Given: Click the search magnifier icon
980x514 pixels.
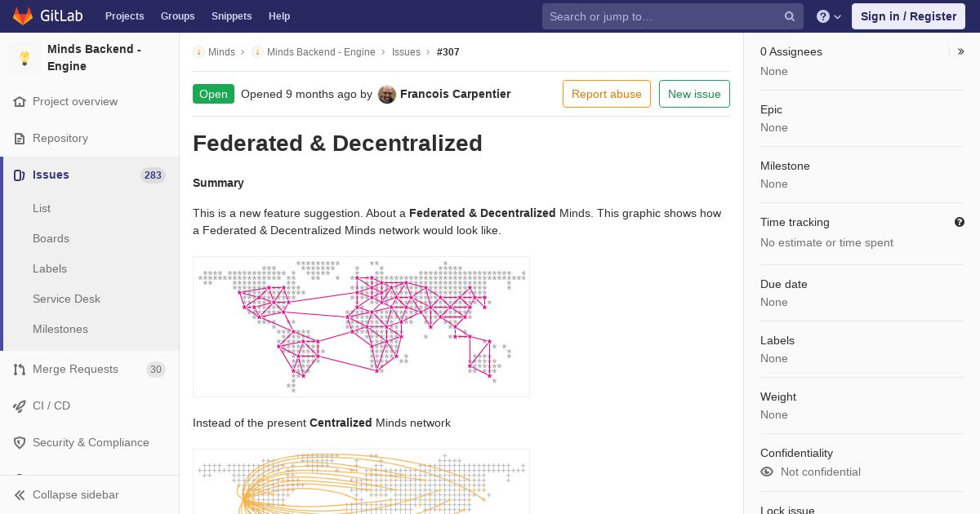Looking at the screenshot, I should pyautogui.click(x=790, y=16).
